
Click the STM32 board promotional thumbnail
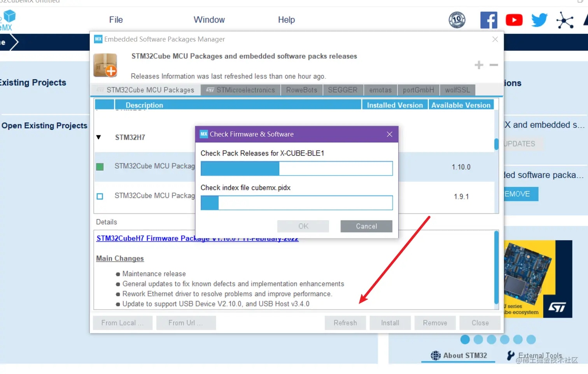coord(538,279)
